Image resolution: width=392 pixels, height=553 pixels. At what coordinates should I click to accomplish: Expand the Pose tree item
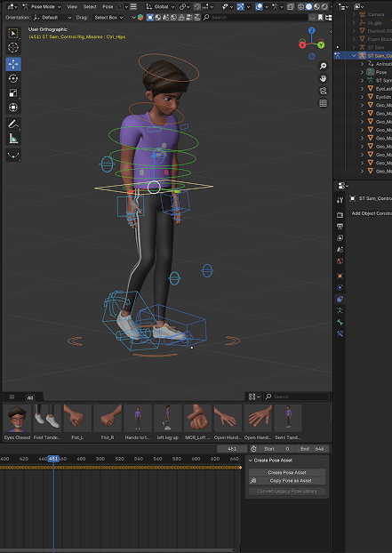tap(362, 72)
